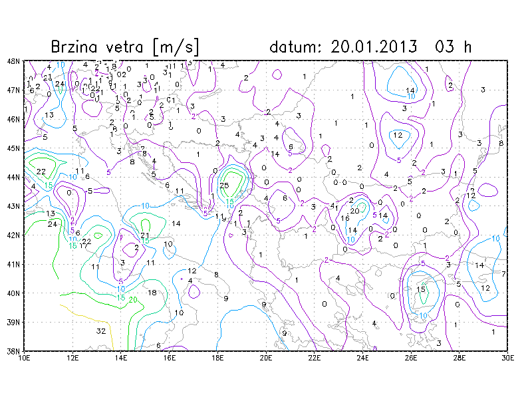
Task: Select the 43N latitude axis label
Action: 13,206
